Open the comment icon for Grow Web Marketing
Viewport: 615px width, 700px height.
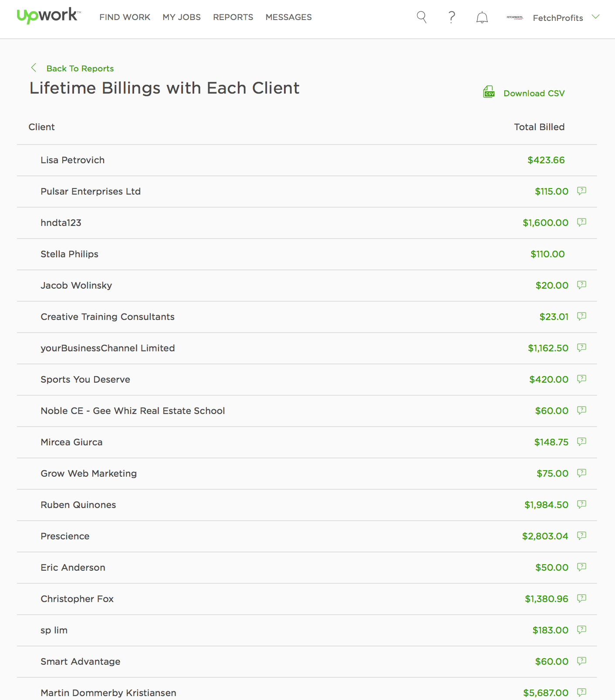pyautogui.click(x=581, y=473)
